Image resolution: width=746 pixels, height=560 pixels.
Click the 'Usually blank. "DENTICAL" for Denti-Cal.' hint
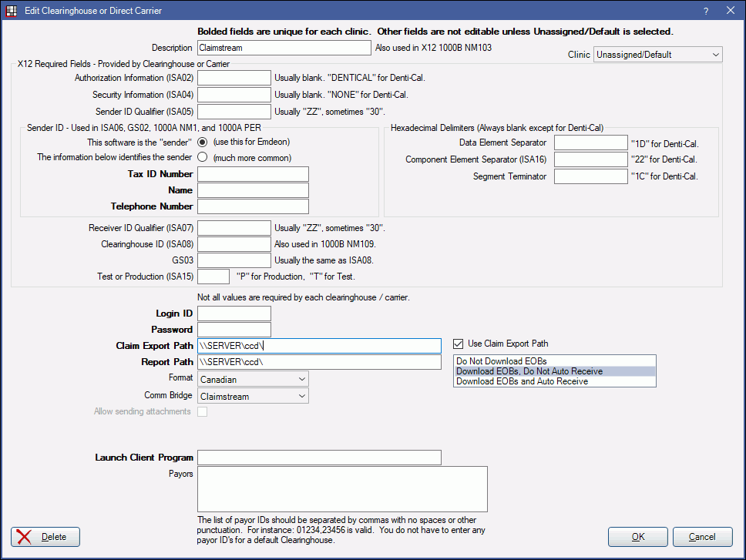pyautogui.click(x=350, y=78)
